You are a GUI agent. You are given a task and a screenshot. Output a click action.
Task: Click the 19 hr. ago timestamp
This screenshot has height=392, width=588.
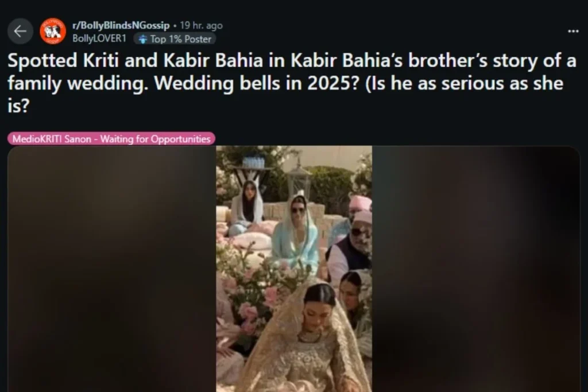point(201,25)
